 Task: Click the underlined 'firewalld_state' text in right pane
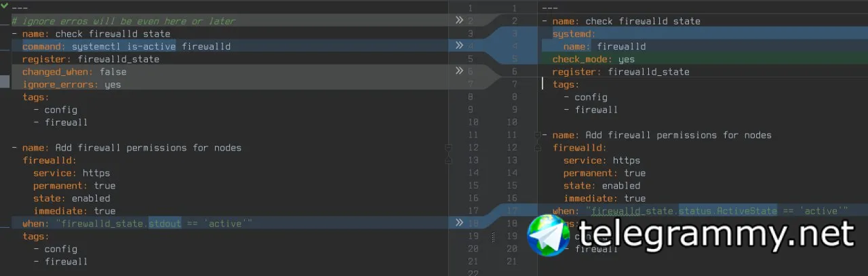coord(631,211)
